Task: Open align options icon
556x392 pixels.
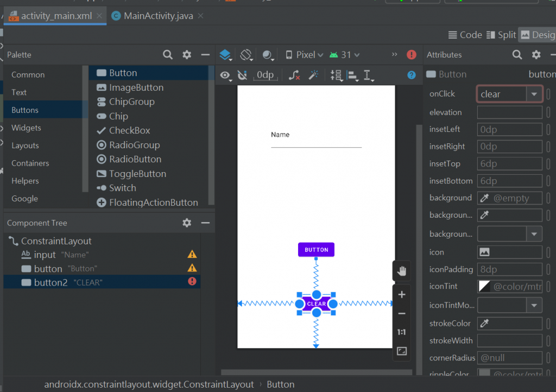Action: click(352, 75)
